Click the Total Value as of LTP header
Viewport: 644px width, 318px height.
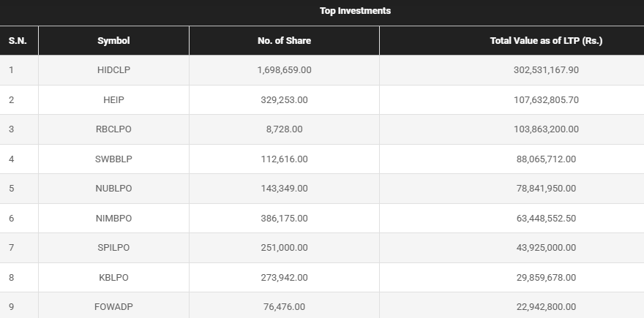pyautogui.click(x=546, y=41)
